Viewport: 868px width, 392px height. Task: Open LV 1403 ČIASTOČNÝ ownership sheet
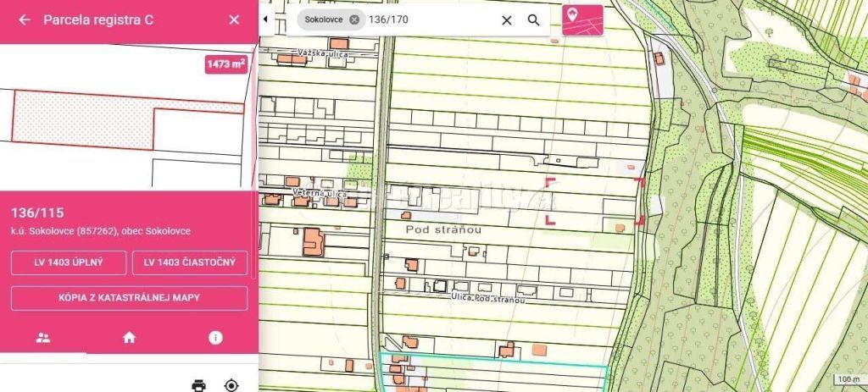190,262
